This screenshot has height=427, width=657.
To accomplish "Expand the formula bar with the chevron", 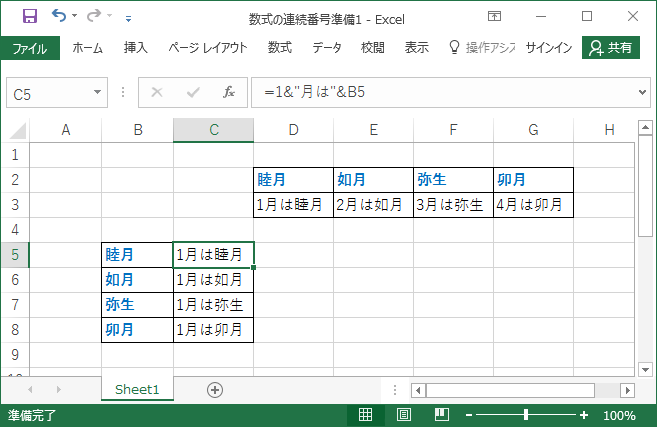I will 642,92.
